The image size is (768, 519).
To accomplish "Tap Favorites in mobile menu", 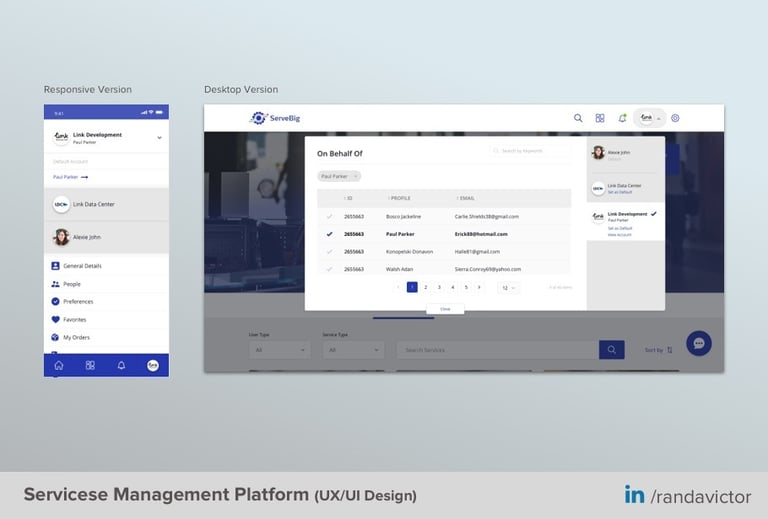I will pos(74,319).
